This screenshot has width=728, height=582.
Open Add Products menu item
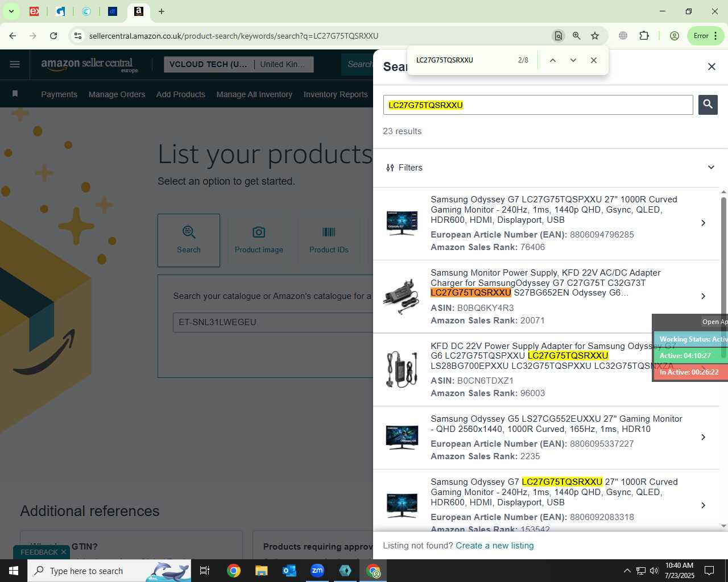tap(181, 94)
